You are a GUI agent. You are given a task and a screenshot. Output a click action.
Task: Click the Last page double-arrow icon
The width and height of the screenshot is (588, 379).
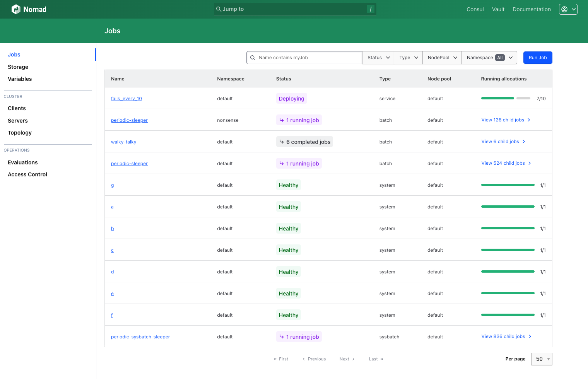pyautogui.click(x=382, y=359)
